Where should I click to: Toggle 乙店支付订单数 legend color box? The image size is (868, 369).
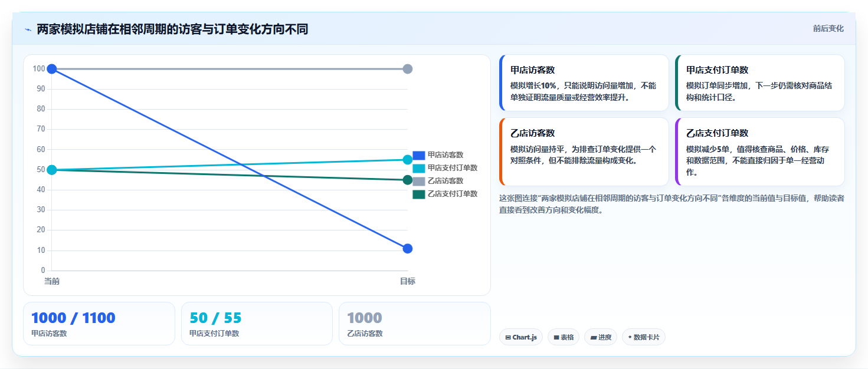(x=418, y=194)
